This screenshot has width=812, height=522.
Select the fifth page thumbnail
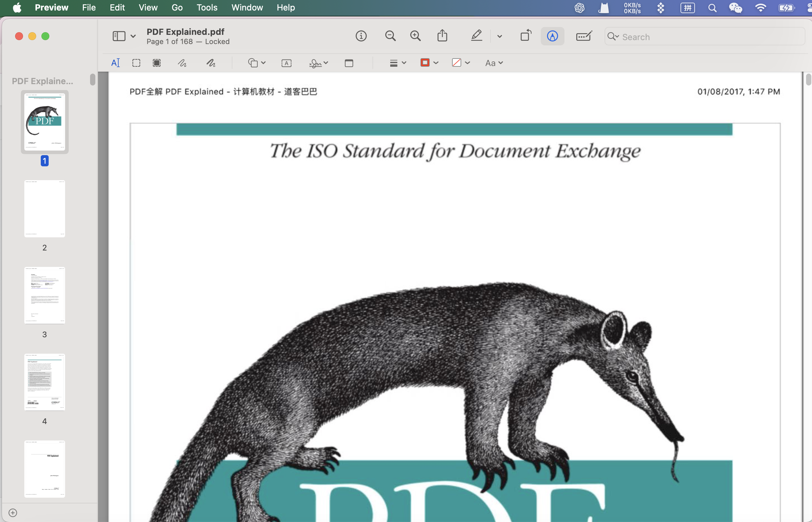pos(45,469)
